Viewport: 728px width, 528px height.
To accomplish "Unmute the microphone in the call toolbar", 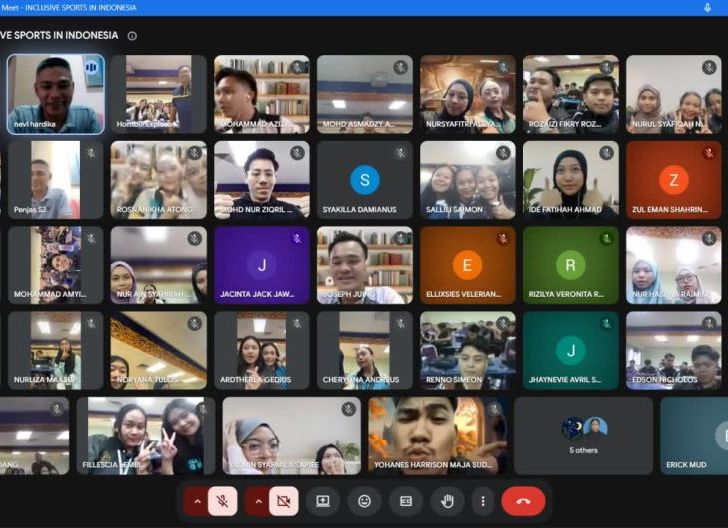I will [222, 501].
